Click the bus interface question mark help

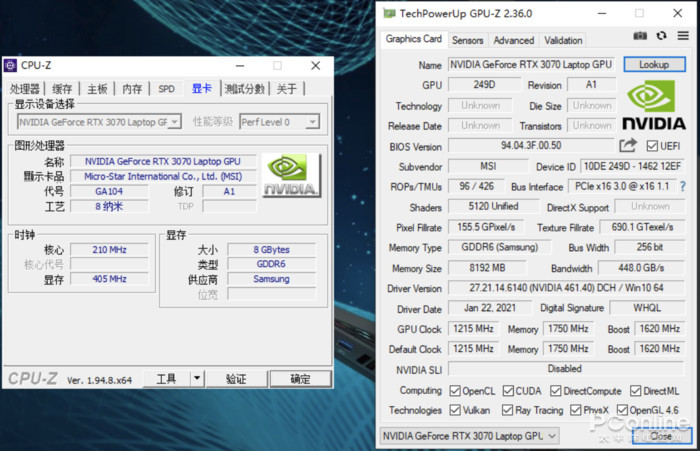683,186
